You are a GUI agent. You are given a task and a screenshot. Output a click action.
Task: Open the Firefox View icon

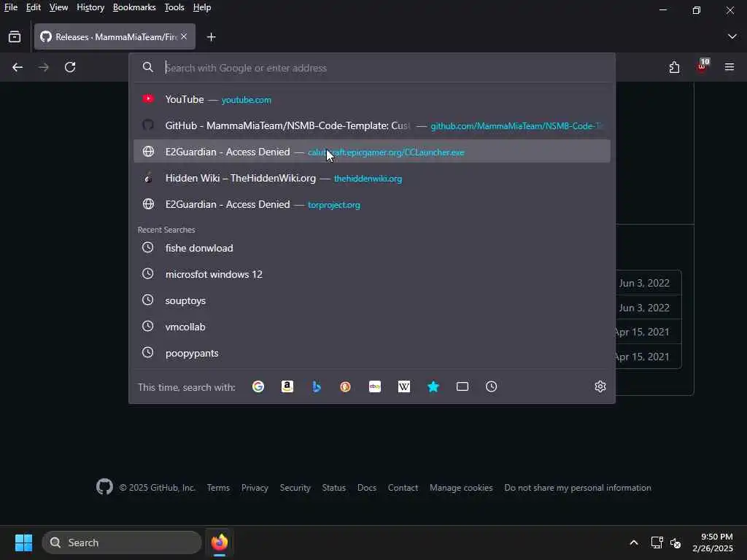[15, 36]
